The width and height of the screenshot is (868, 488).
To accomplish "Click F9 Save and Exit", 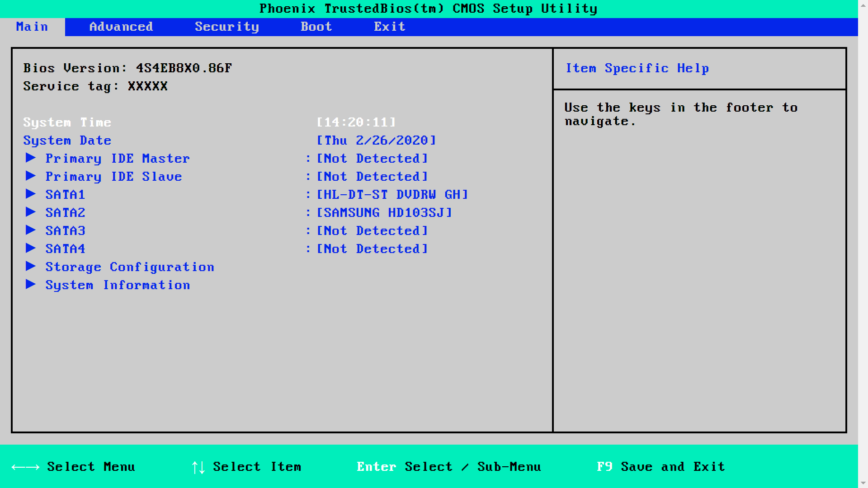I will pyautogui.click(x=661, y=467).
